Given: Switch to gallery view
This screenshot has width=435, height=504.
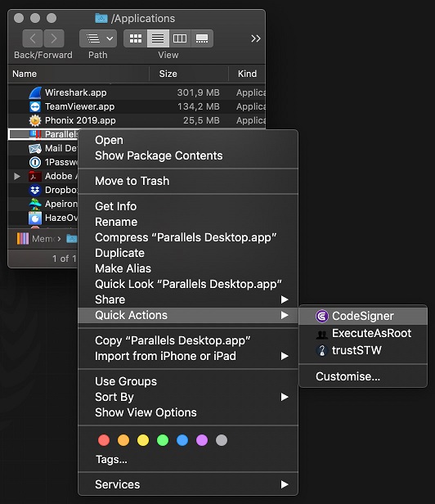Looking at the screenshot, I should pos(202,38).
